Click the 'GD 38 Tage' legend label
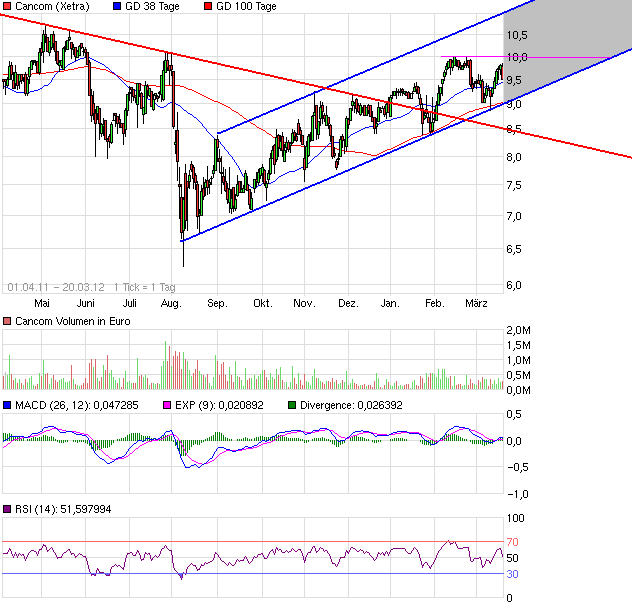The height and width of the screenshot is (606, 632). click(x=152, y=6)
